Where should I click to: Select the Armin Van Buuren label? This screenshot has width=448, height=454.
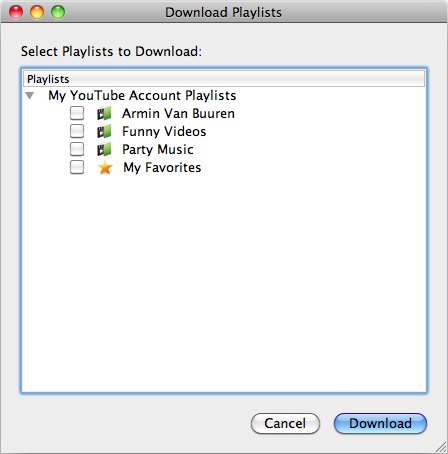pos(178,113)
